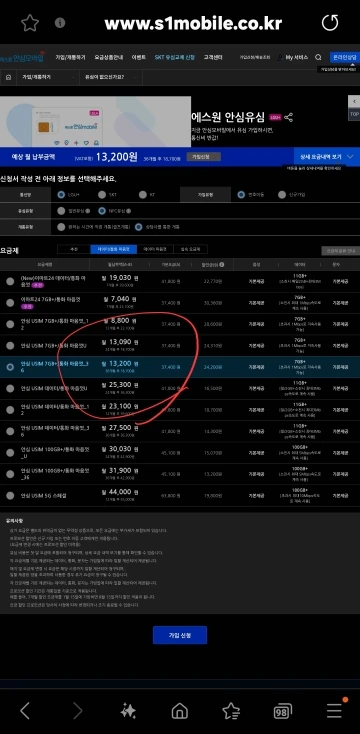
Task: Click gray plan guide button above table
Action: click(340, 251)
